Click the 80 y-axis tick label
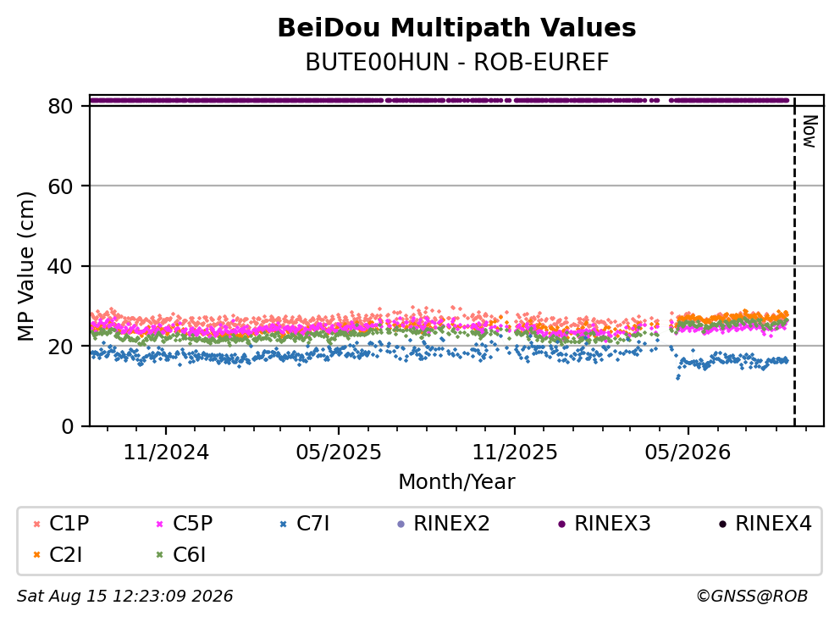Screen dimensions: 840x622 click(x=60, y=106)
